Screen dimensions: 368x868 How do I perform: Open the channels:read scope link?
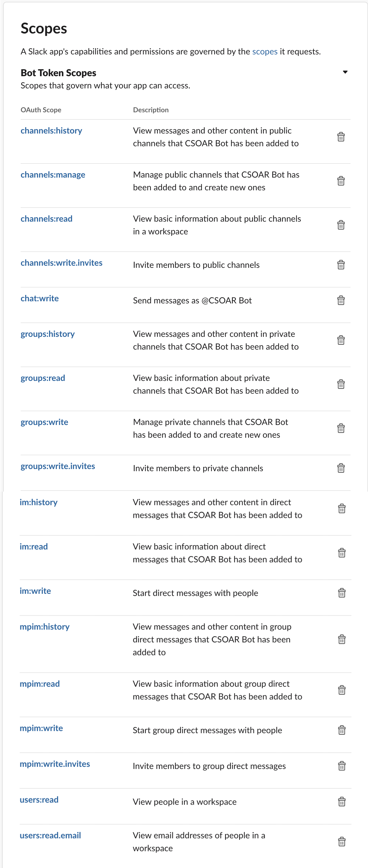tap(46, 219)
